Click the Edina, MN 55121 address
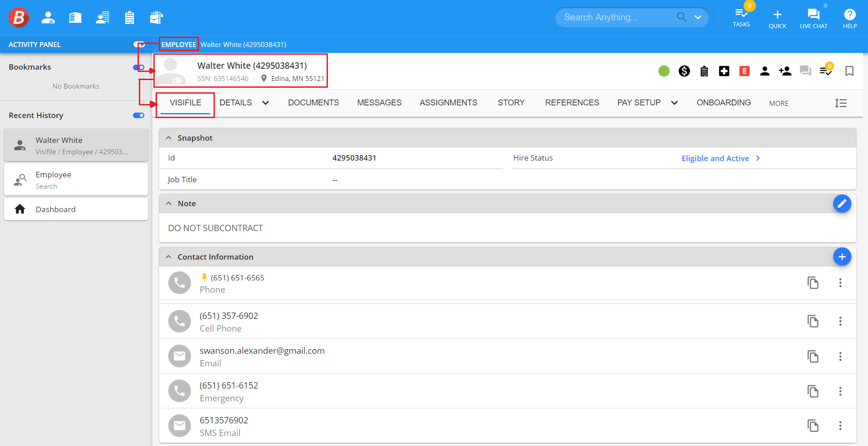Viewport: 868px width, 446px height. click(x=293, y=78)
